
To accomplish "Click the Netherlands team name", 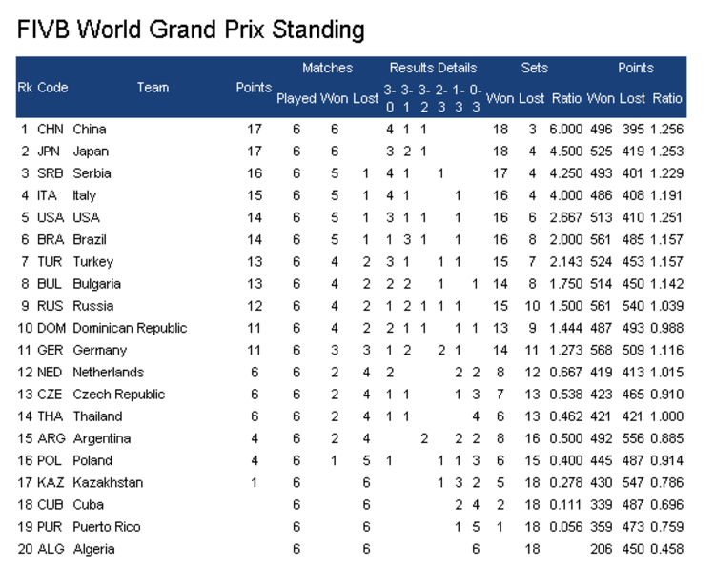I will pyautogui.click(x=108, y=373).
